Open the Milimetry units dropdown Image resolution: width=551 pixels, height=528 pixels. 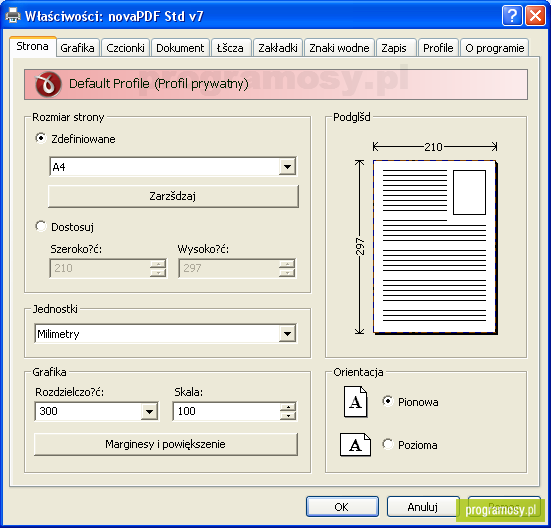tap(287, 333)
